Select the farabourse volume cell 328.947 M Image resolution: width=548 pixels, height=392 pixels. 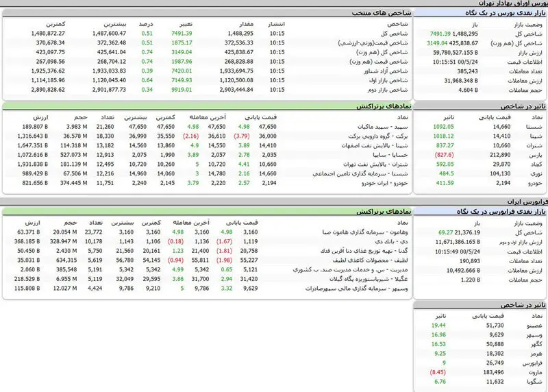(63, 242)
